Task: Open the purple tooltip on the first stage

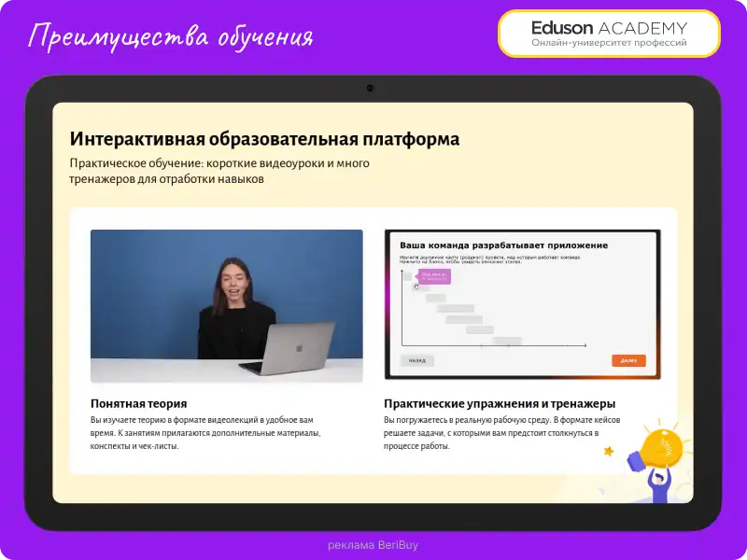Action: click(x=433, y=277)
